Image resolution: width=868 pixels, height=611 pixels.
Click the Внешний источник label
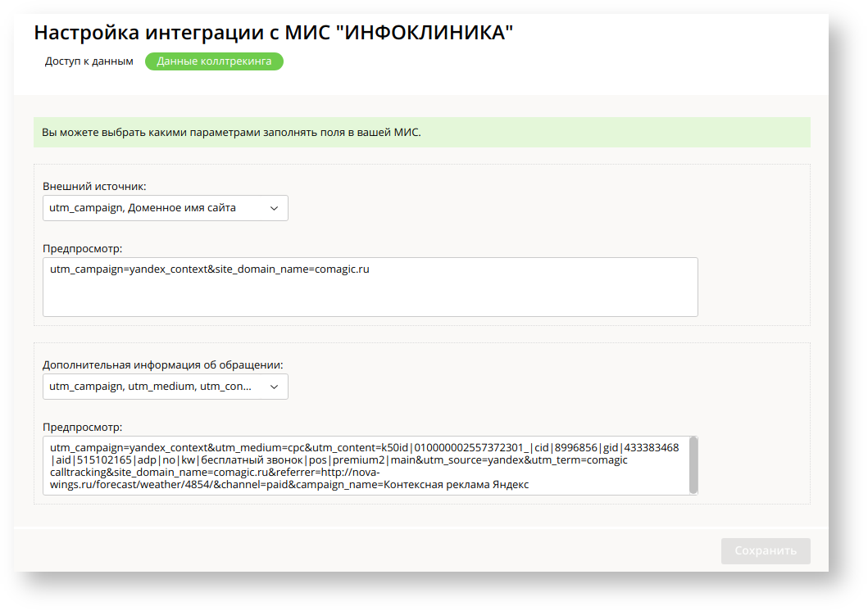click(94, 187)
